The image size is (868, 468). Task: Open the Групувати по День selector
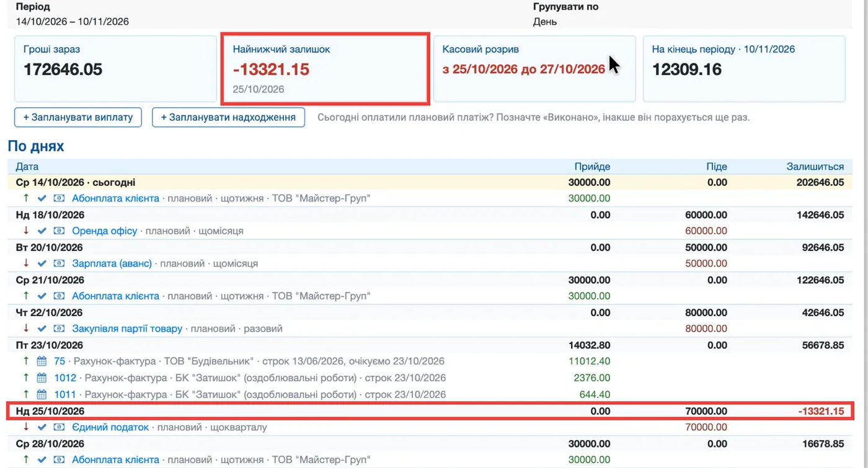pyautogui.click(x=545, y=22)
